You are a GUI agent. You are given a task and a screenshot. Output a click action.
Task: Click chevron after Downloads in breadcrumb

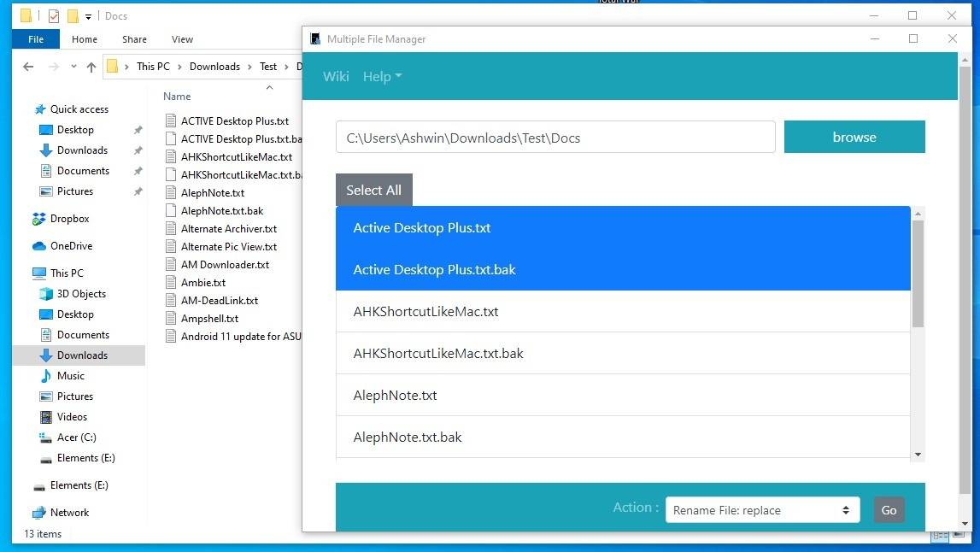tap(249, 67)
